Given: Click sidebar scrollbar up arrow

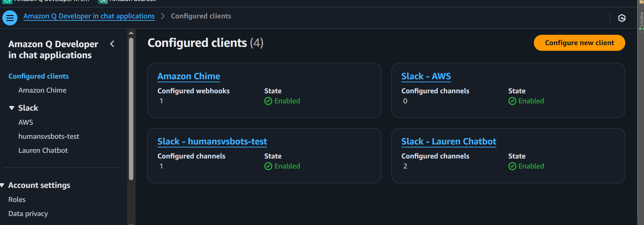Looking at the screenshot, I should coord(131,33).
